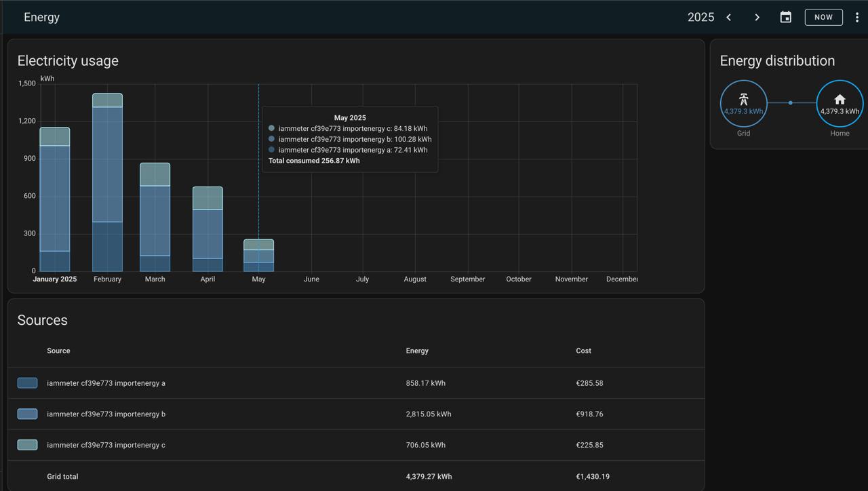Screen dimensions: 868x491
Task: Click the May usage bar
Action: pos(258,256)
